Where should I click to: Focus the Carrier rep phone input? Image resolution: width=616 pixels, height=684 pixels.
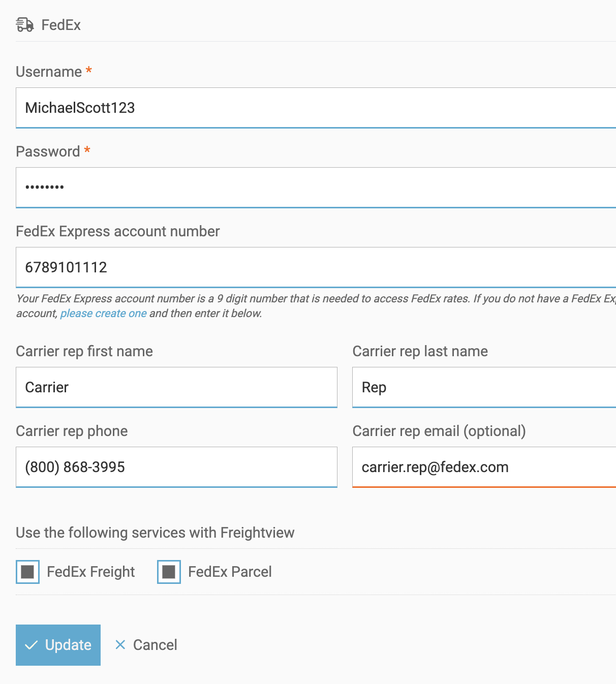[x=176, y=467]
